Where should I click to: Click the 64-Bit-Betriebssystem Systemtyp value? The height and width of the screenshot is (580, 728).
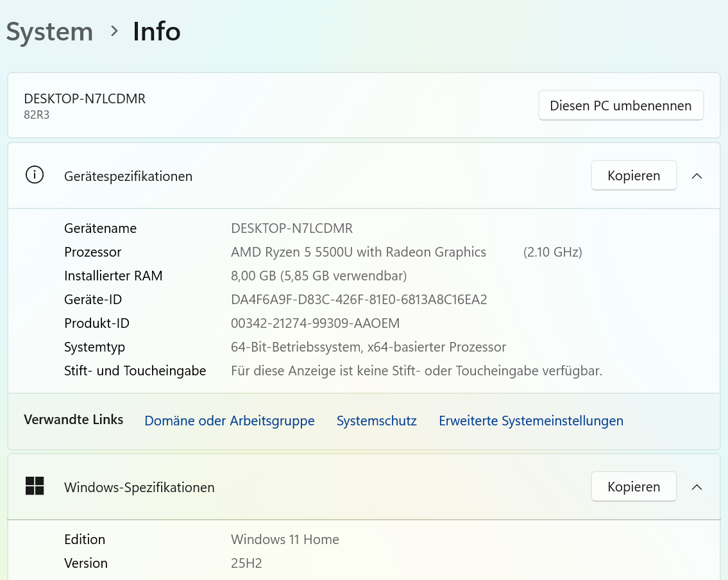pos(369,347)
